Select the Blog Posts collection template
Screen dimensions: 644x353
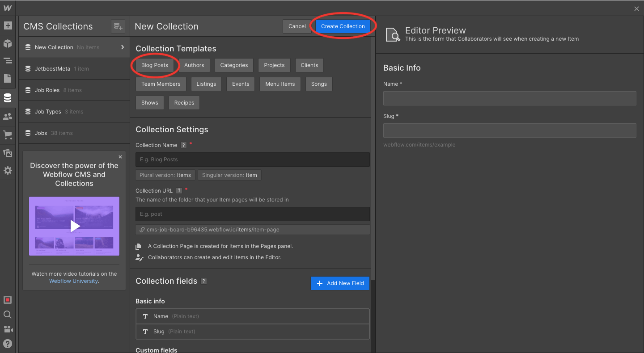click(154, 65)
